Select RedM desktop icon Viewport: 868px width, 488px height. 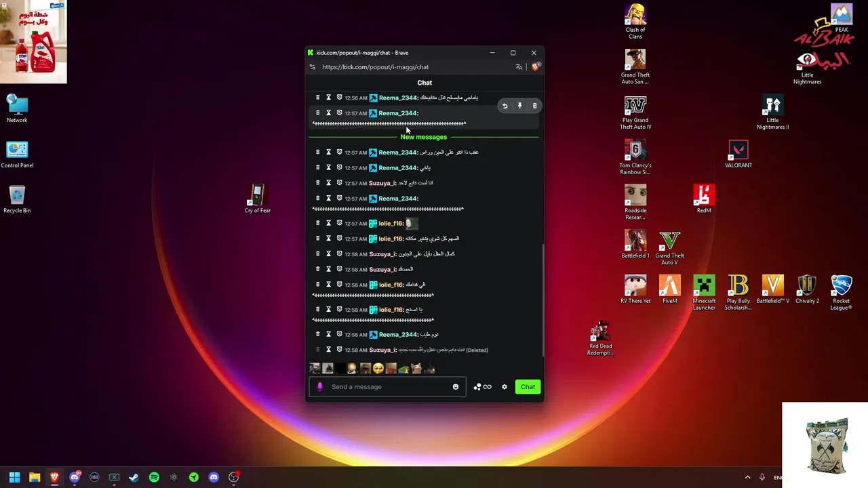(x=704, y=199)
